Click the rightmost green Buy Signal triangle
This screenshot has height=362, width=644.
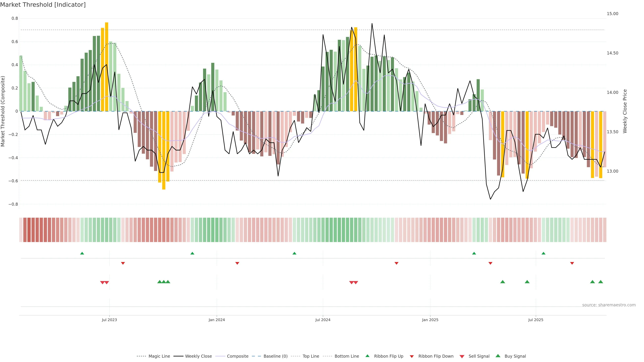pyautogui.click(x=601, y=282)
